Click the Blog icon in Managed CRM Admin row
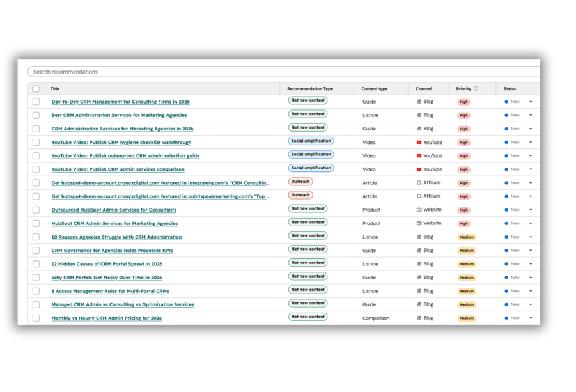The width and height of the screenshot is (576, 392). pyautogui.click(x=419, y=304)
